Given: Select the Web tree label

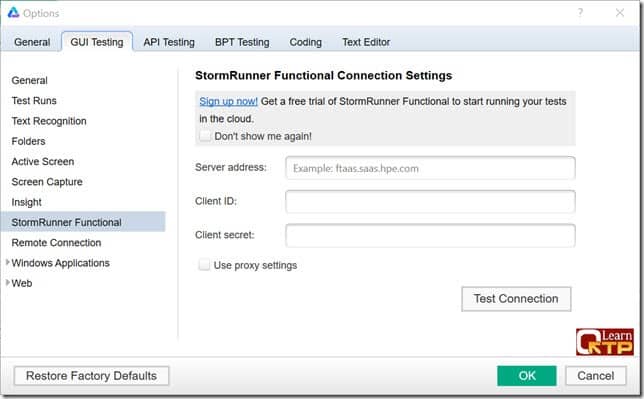Looking at the screenshot, I should (x=22, y=283).
